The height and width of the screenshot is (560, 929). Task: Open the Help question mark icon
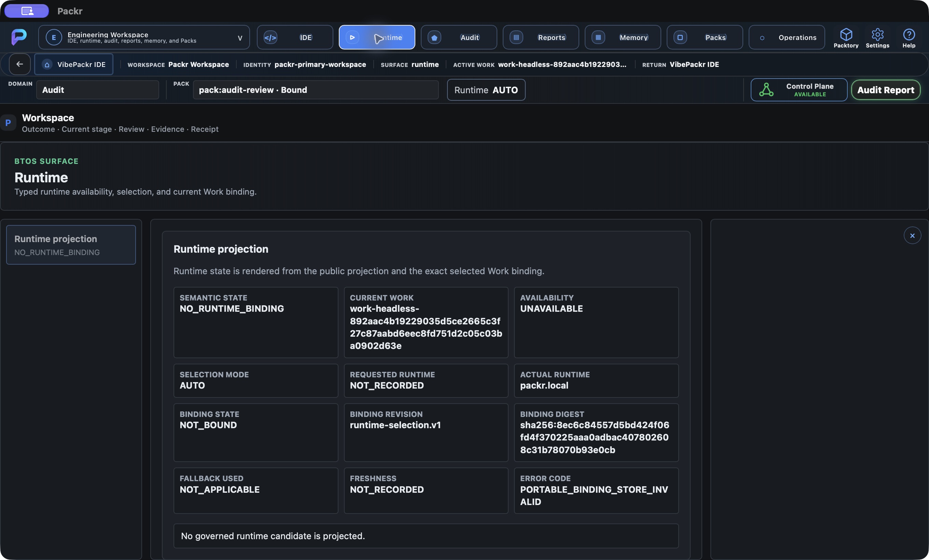[909, 35]
